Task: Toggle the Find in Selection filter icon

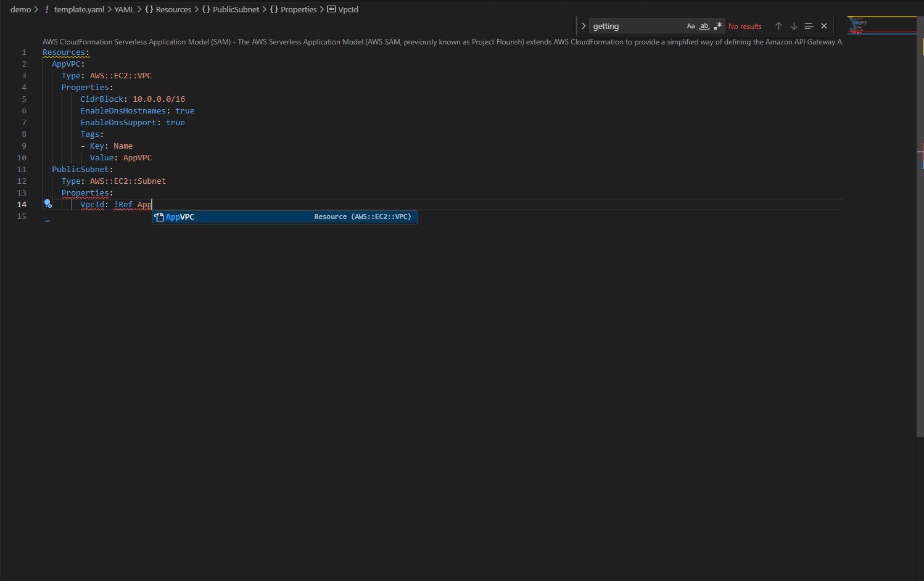Action: tap(809, 26)
